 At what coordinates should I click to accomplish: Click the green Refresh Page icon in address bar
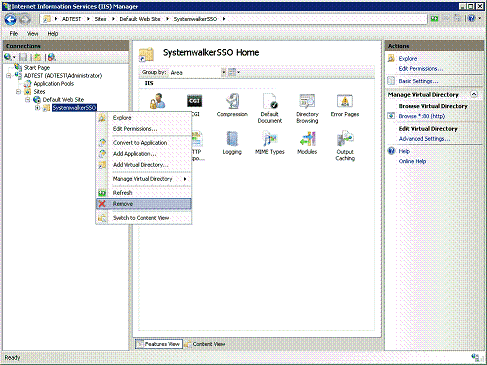point(434,19)
